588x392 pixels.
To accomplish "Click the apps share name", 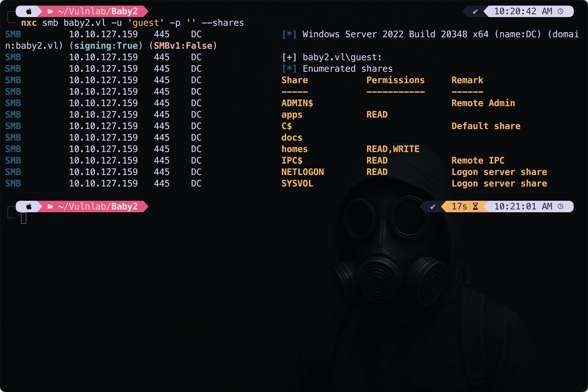I will pyautogui.click(x=292, y=115).
